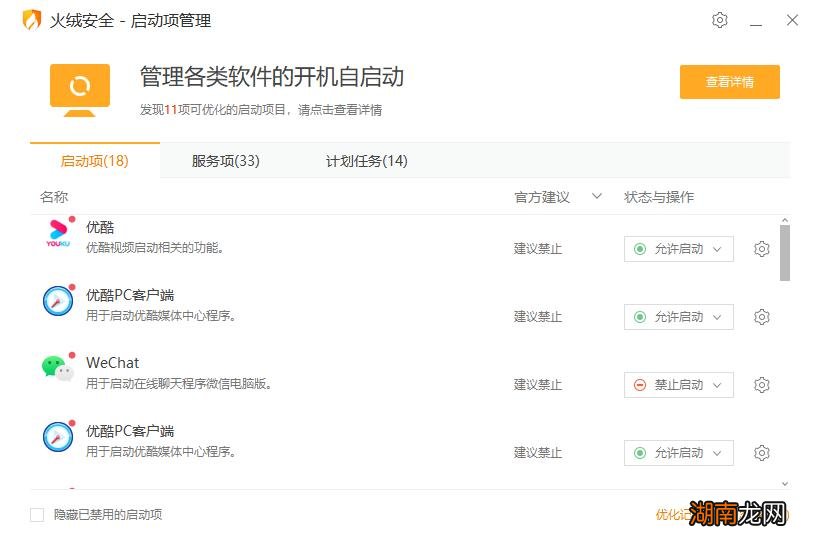820x540 pixels.
Task: Minimize the 启动项管理 window
Action: (756, 24)
